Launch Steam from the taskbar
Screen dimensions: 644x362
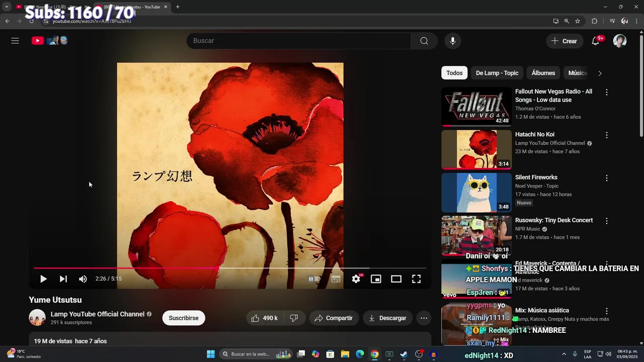point(404,354)
